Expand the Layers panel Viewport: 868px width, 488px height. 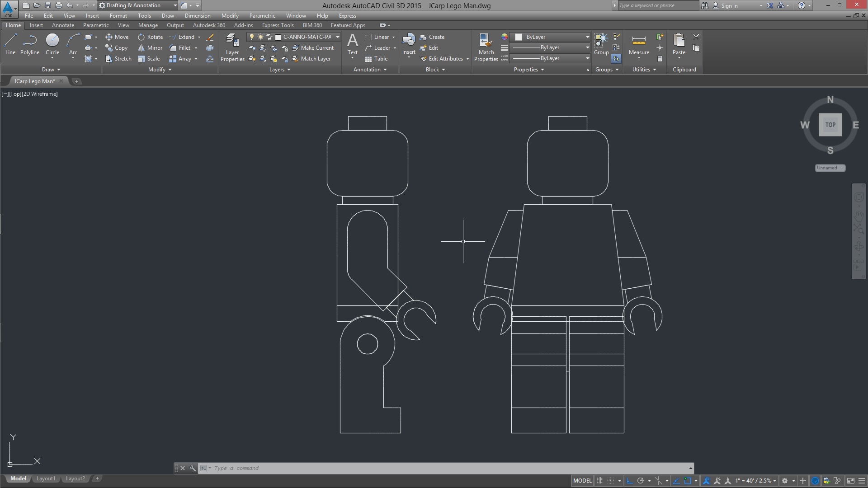(280, 70)
